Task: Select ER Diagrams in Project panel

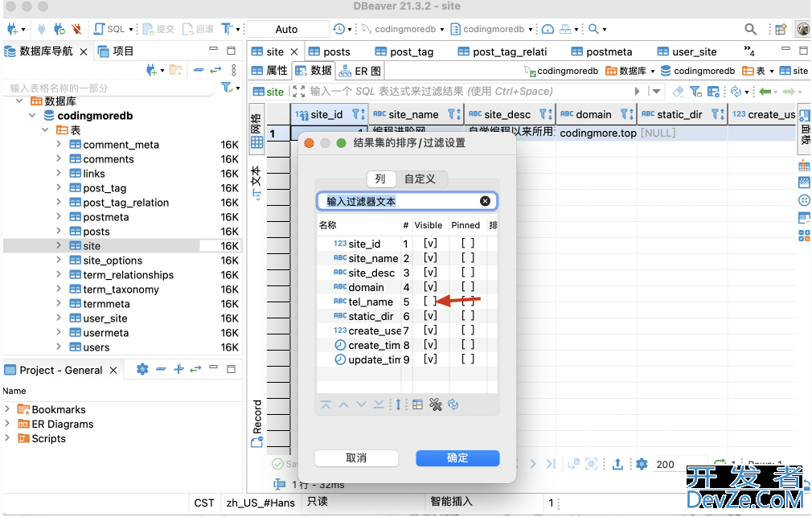Action: click(x=62, y=424)
